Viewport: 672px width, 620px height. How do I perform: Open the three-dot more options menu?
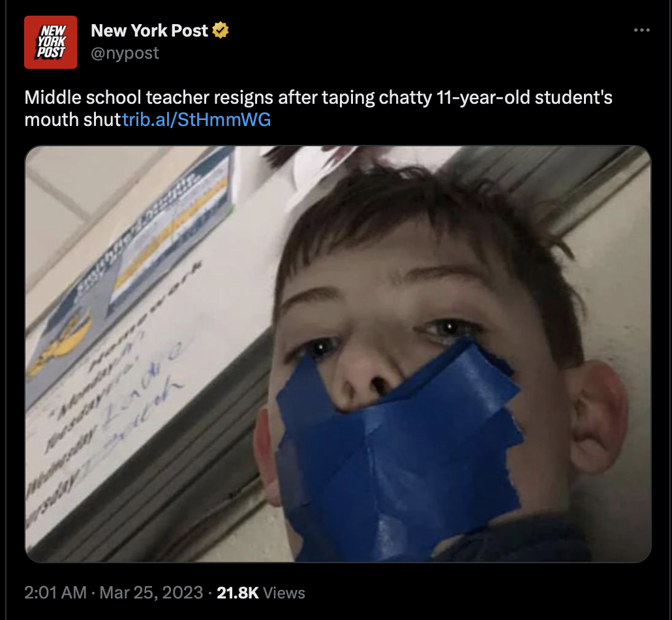[641, 30]
